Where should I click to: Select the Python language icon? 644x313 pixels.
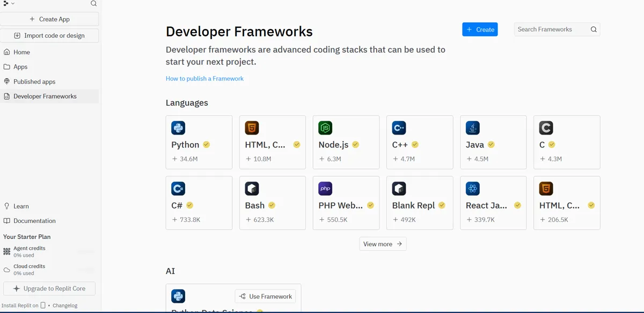pyautogui.click(x=178, y=128)
